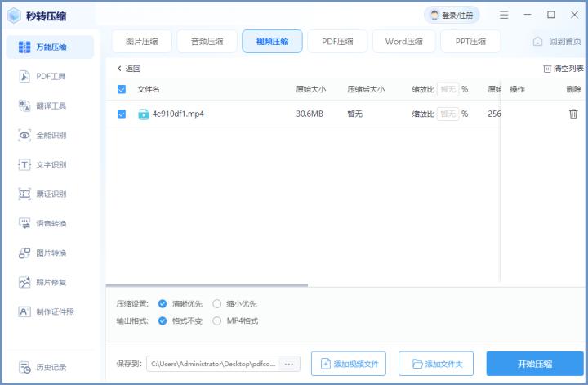Go back to home via 回到首页

click(x=557, y=41)
